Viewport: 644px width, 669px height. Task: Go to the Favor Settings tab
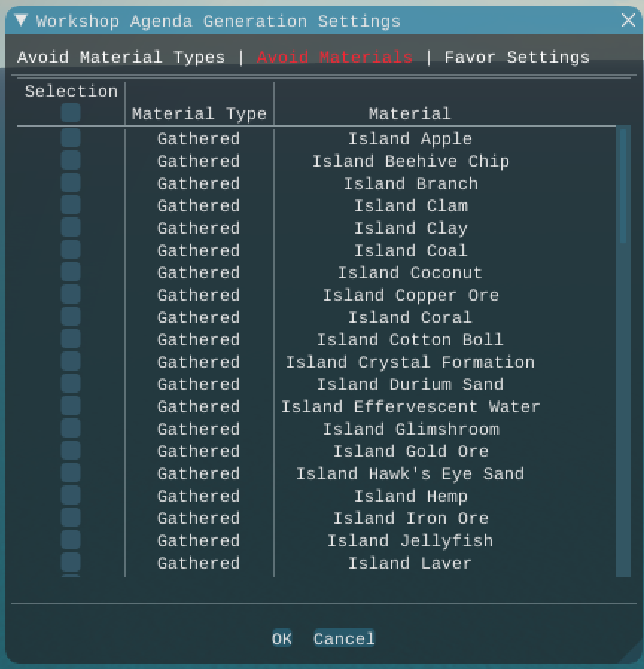(517, 57)
